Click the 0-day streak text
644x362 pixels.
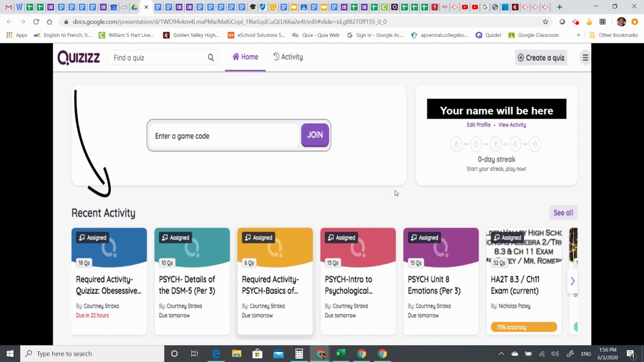click(x=497, y=159)
